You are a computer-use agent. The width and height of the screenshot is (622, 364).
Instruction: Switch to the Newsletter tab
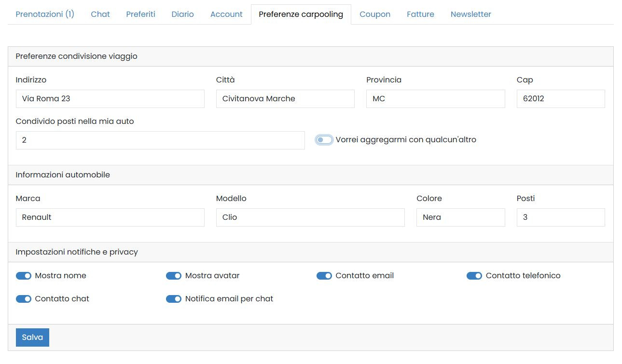coord(470,14)
